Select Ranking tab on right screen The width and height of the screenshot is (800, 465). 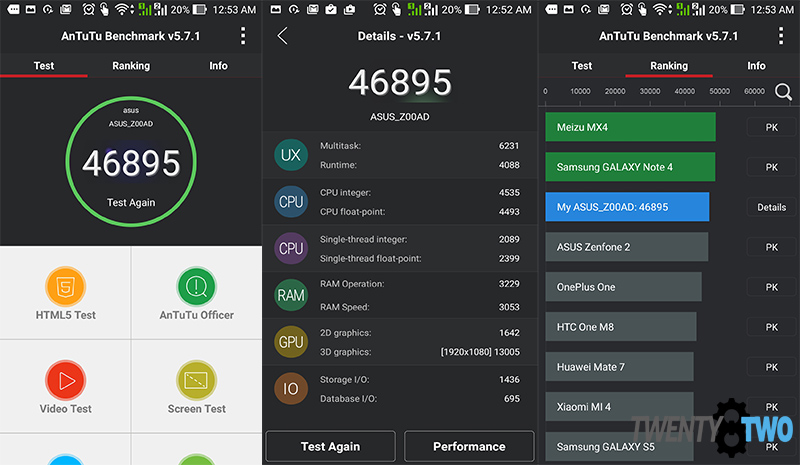tap(669, 66)
